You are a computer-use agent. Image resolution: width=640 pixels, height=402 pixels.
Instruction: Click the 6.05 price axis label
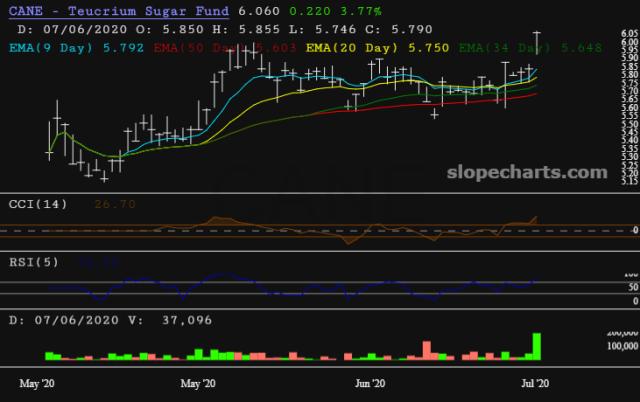pyautogui.click(x=625, y=31)
